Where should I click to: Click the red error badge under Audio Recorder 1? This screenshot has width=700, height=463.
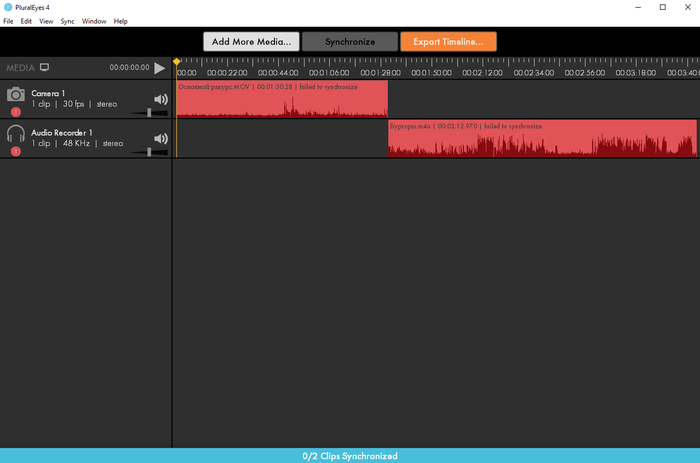[16, 151]
